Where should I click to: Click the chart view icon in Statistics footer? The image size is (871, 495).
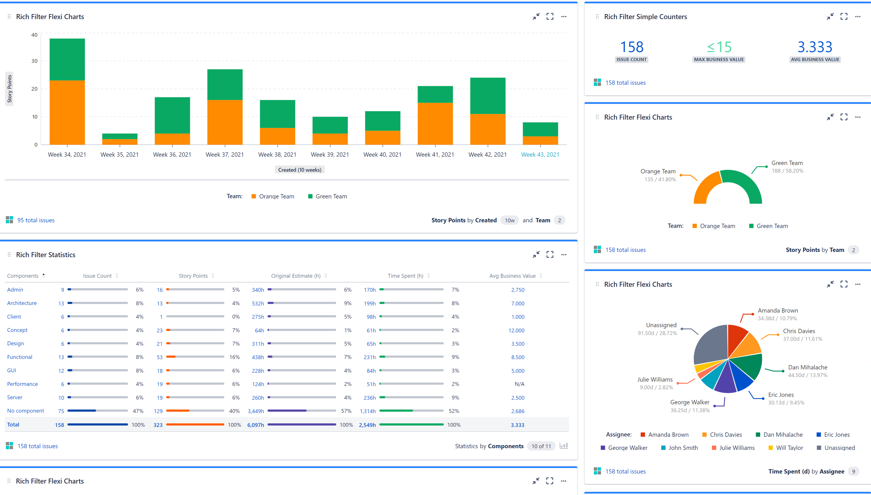coord(564,446)
